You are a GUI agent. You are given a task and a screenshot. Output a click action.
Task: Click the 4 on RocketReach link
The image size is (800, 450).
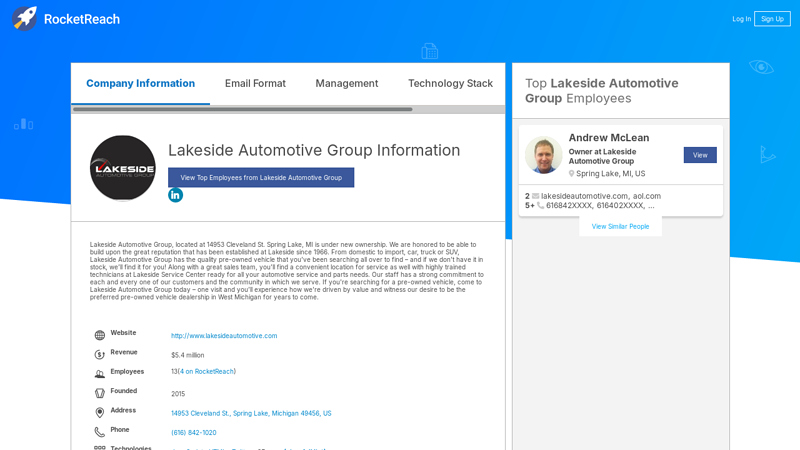pyautogui.click(x=207, y=371)
